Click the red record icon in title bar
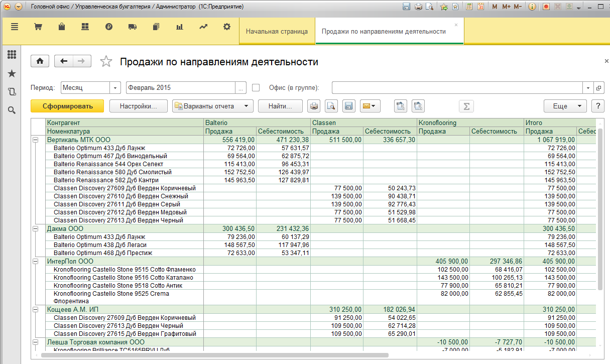610x364 pixels. pyautogui.click(x=546, y=7)
